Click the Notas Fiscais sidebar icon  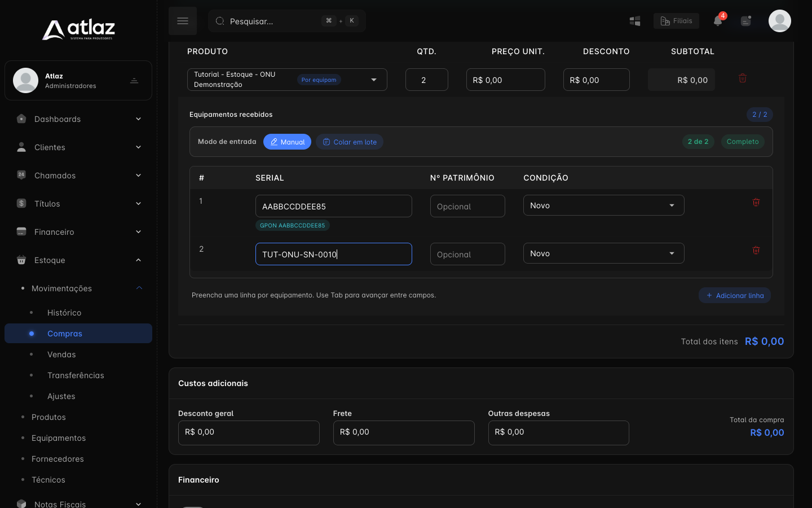pyautogui.click(x=21, y=503)
